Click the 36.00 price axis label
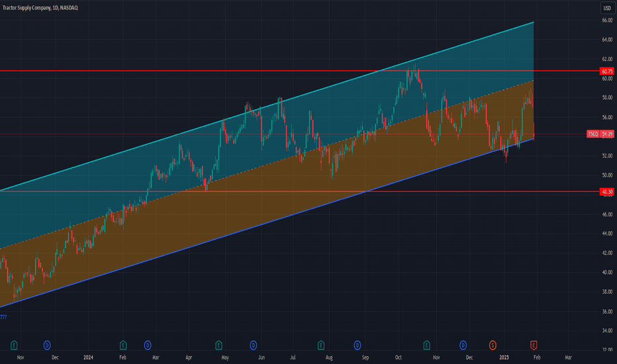The height and width of the screenshot is (364, 617). [x=607, y=312]
